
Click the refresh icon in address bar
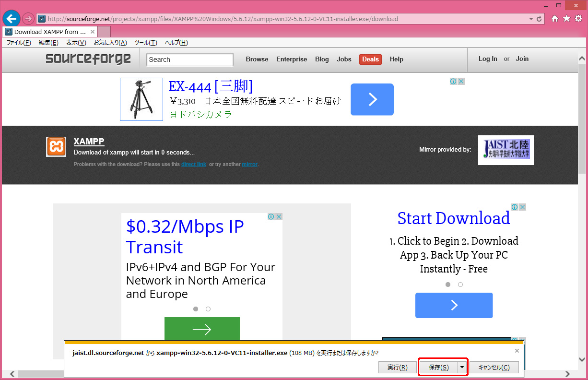pos(539,19)
